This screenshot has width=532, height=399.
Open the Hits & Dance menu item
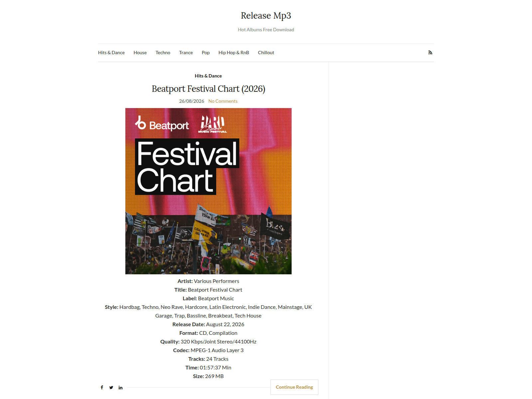click(111, 53)
